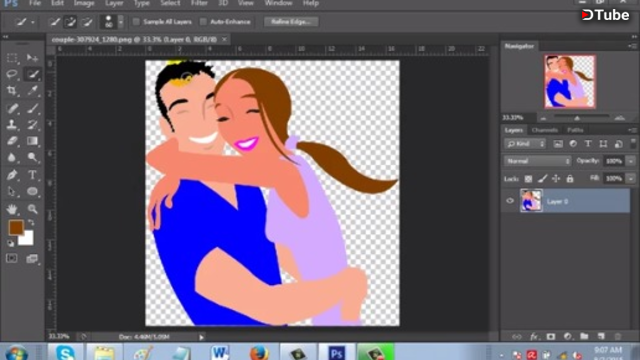Viewport: 640px width, 360px height.
Task: Select the Gradient tool
Action: 32,141
